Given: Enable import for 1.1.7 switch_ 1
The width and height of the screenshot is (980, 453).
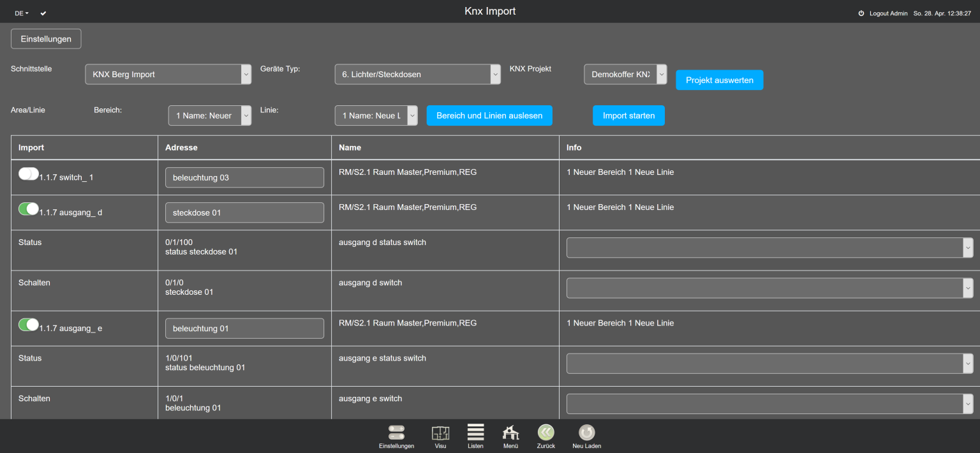Looking at the screenshot, I should [29, 174].
